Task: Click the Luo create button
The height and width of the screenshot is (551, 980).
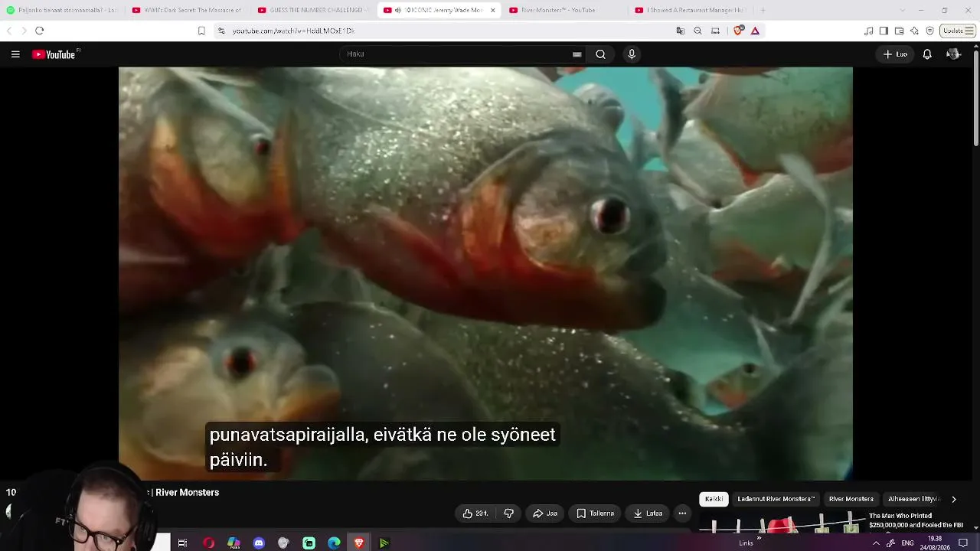Action: (895, 54)
